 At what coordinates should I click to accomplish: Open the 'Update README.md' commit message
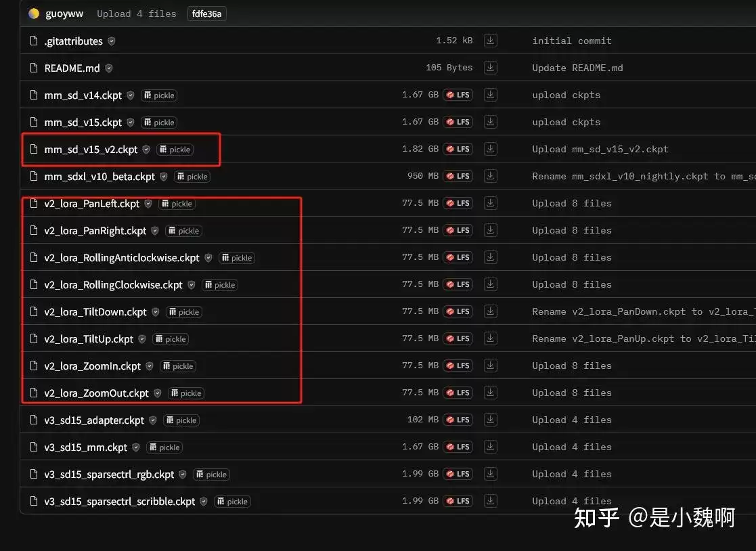point(577,68)
